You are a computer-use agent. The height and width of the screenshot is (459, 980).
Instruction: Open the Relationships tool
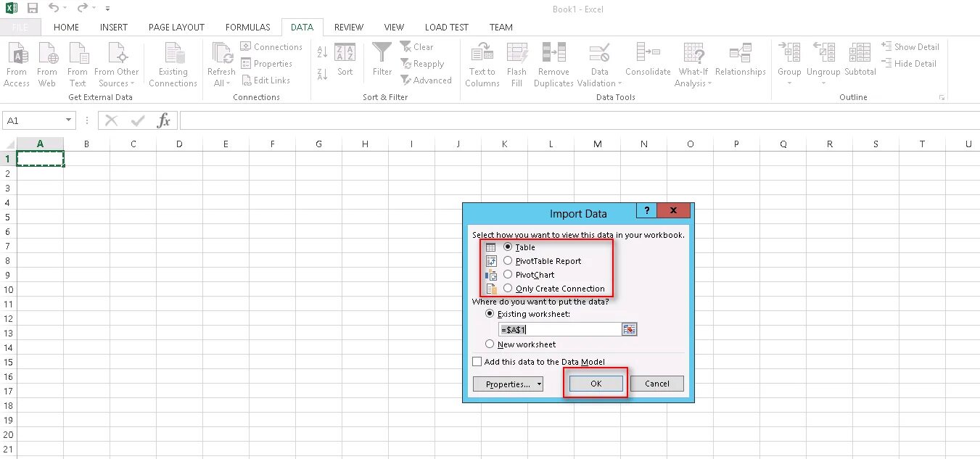[740, 59]
